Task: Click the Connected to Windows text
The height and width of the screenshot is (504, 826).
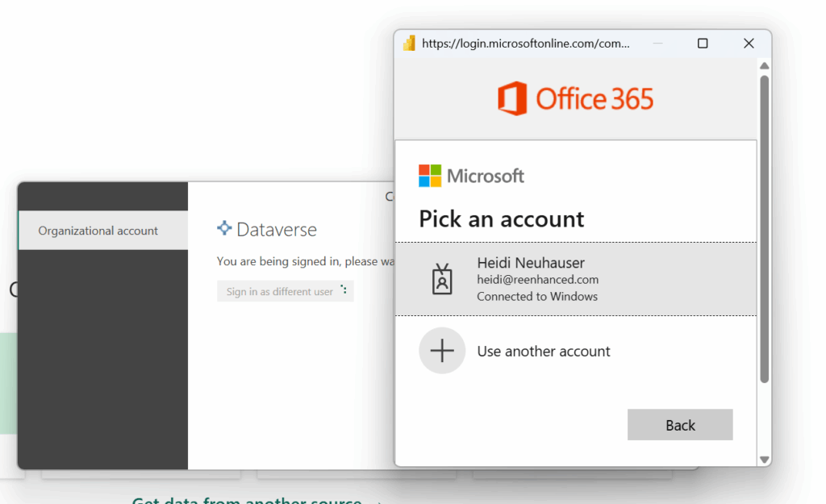Action: tap(537, 297)
